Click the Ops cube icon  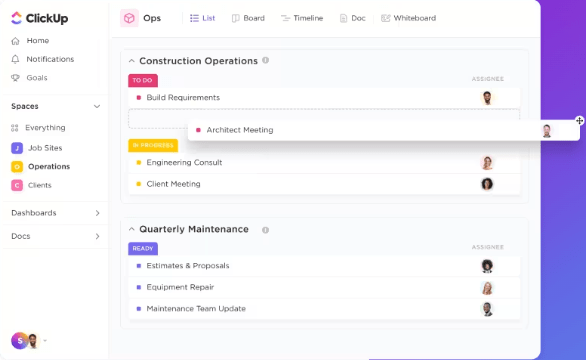tap(129, 18)
